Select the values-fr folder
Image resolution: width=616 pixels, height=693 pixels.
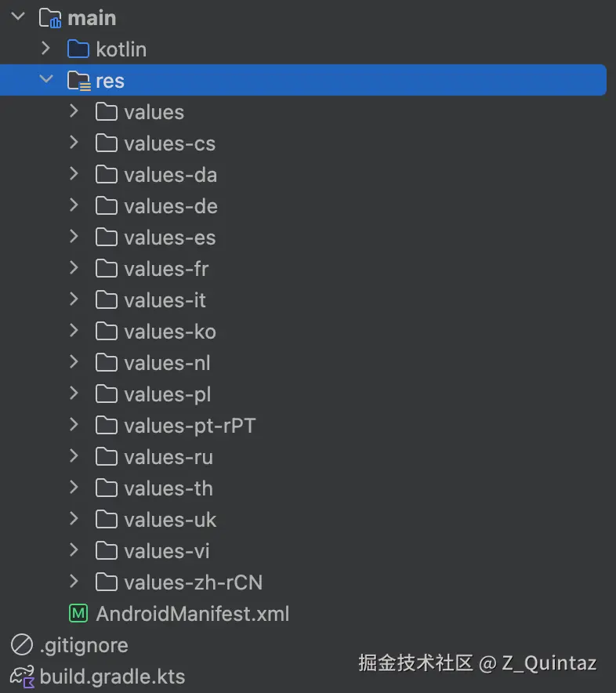(x=166, y=269)
